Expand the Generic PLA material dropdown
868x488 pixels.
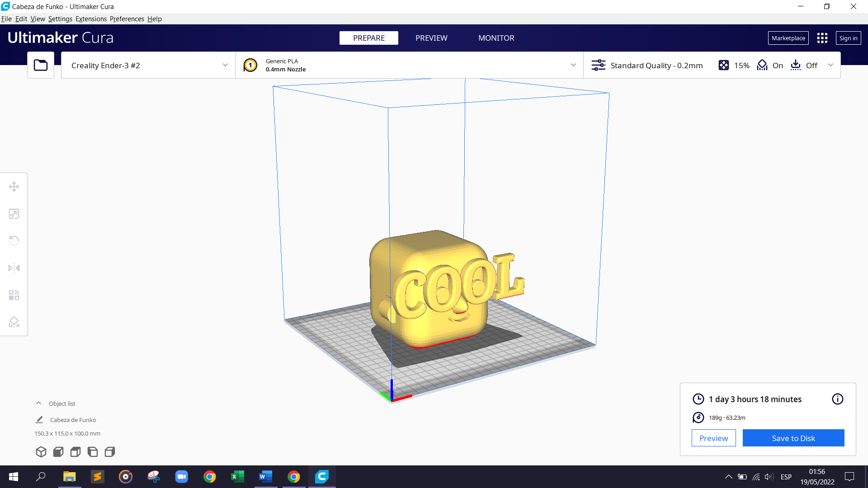(409, 66)
